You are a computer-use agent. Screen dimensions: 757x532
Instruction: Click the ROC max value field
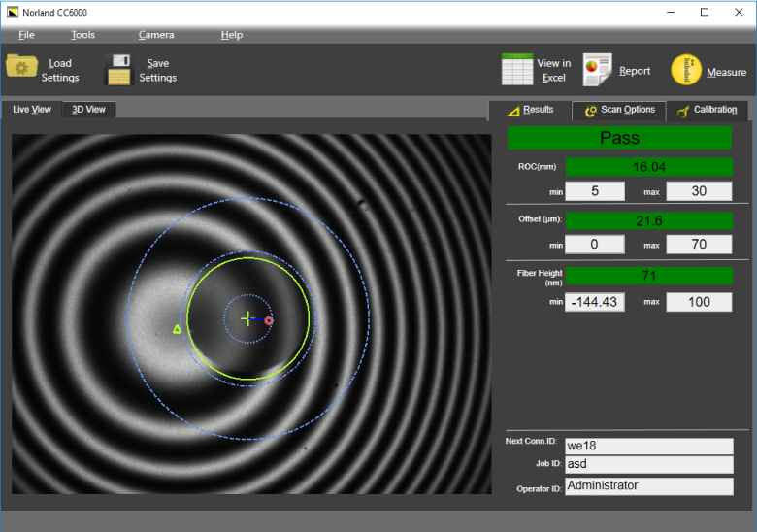[699, 191]
